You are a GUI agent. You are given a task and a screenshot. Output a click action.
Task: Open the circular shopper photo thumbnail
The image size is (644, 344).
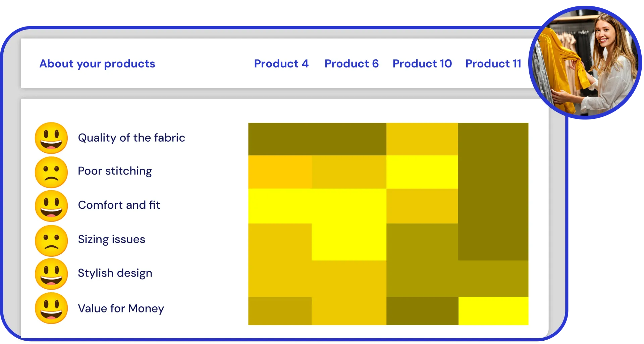click(585, 62)
